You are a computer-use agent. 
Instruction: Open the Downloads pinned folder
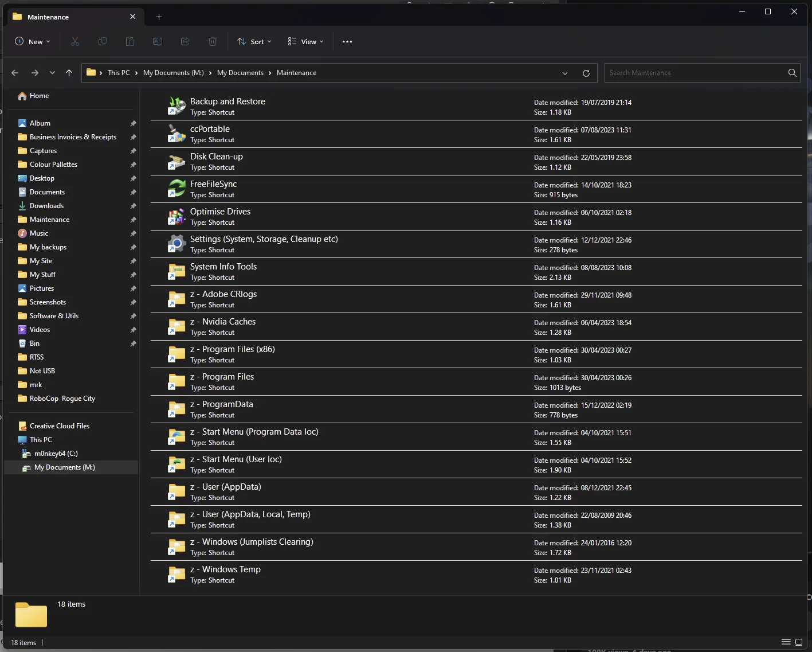tap(46, 206)
